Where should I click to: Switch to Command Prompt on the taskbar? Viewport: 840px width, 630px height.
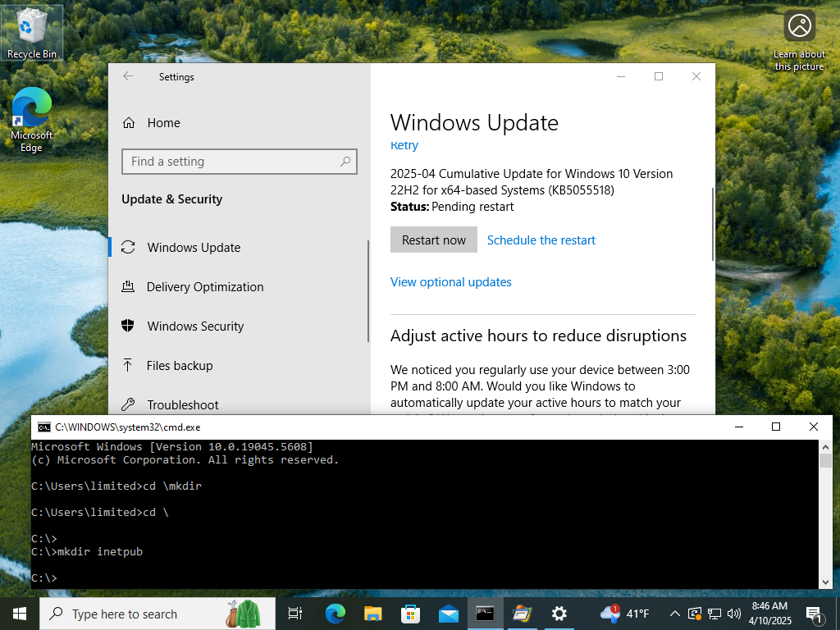point(486,614)
